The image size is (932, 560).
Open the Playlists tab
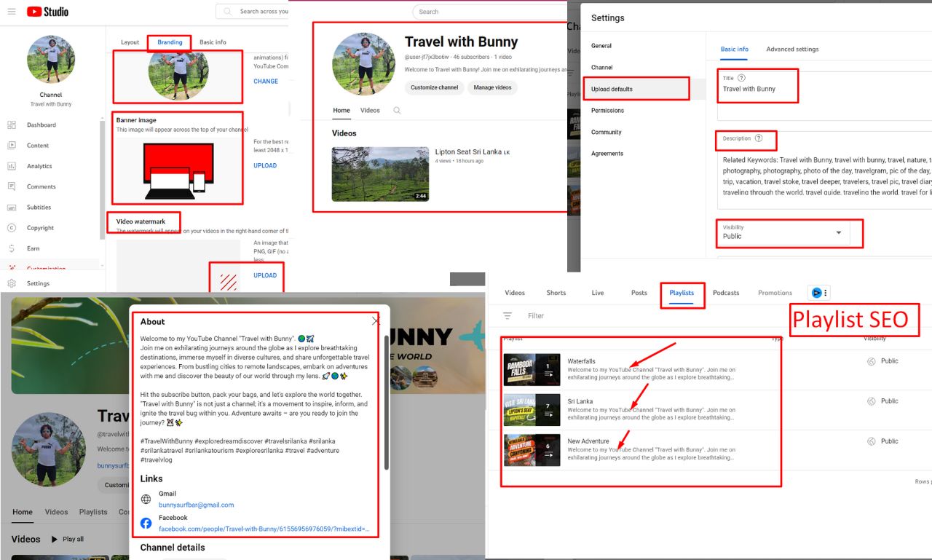pos(682,293)
